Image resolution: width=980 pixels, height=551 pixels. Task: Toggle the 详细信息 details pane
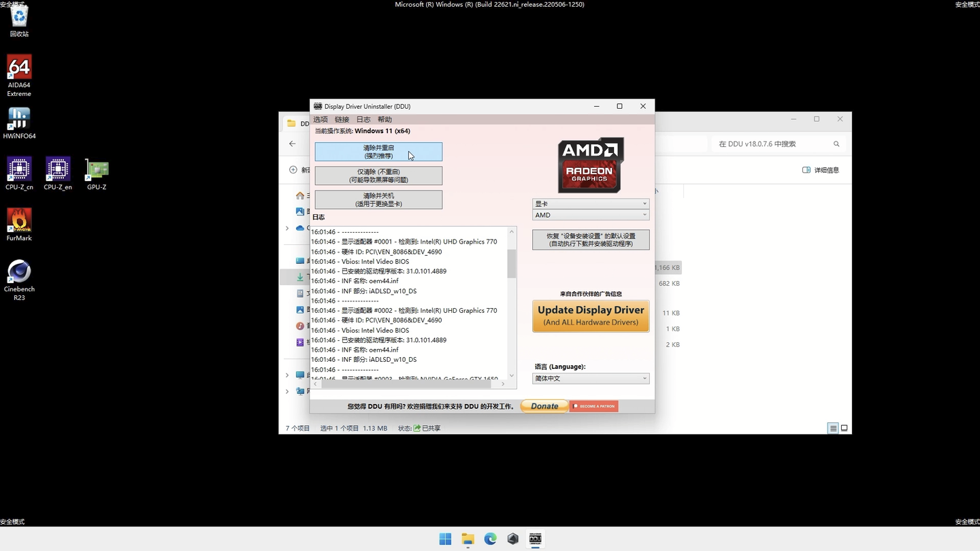tap(820, 170)
